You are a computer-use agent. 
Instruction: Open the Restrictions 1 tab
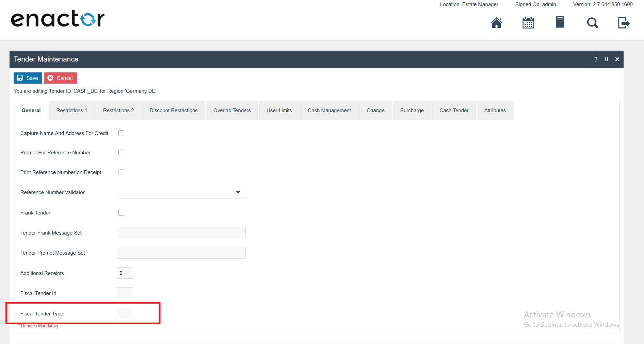pyautogui.click(x=71, y=110)
